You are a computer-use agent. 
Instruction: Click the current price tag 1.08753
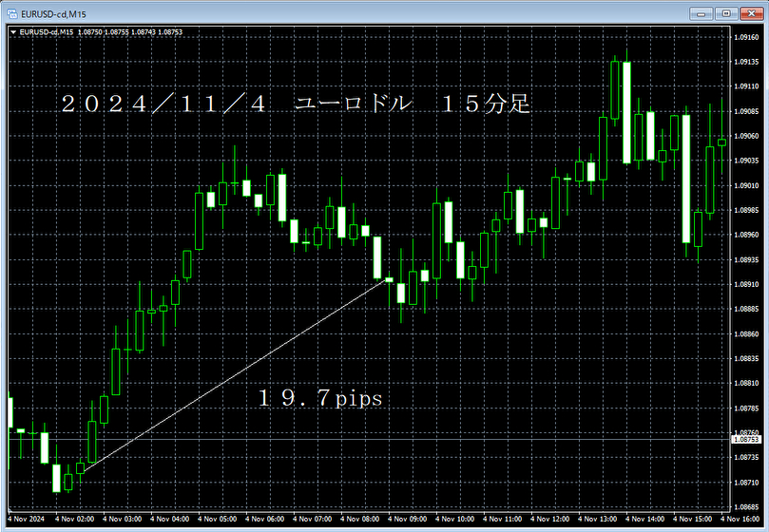click(746, 440)
